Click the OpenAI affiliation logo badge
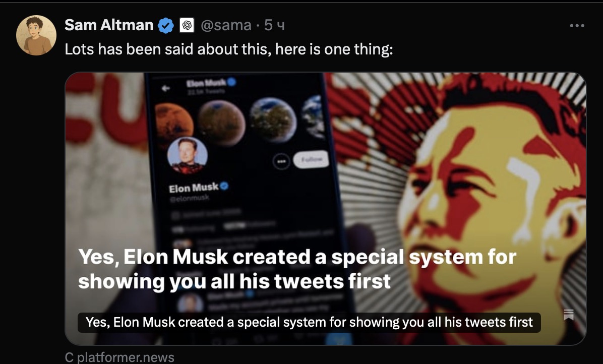This screenshot has height=364, width=603. point(187,26)
